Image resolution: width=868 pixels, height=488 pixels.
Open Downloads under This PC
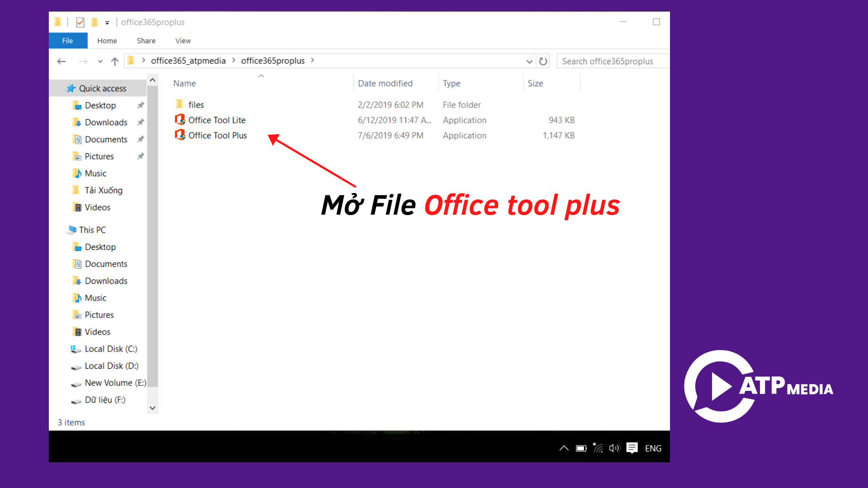pyautogui.click(x=106, y=281)
